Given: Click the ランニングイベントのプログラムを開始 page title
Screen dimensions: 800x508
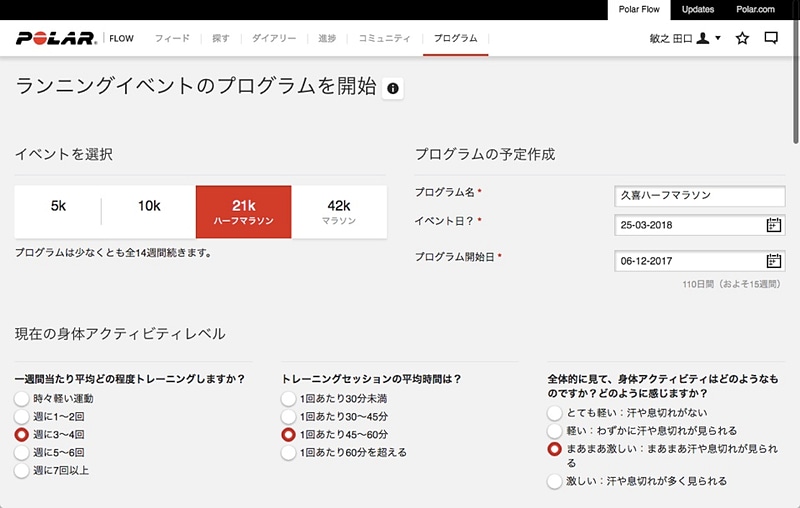Looking at the screenshot, I should point(196,86).
